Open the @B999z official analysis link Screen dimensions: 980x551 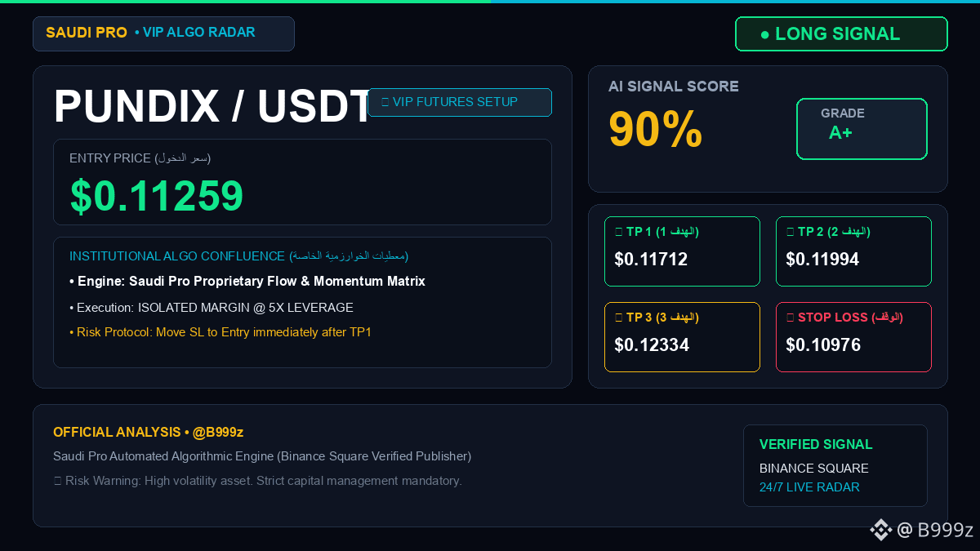(x=218, y=432)
